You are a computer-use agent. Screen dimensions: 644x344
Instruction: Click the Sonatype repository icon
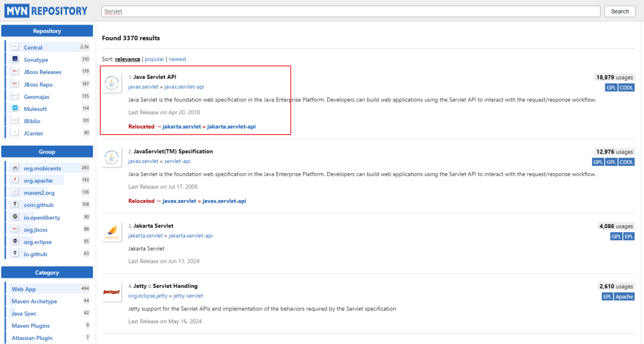(x=15, y=59)
